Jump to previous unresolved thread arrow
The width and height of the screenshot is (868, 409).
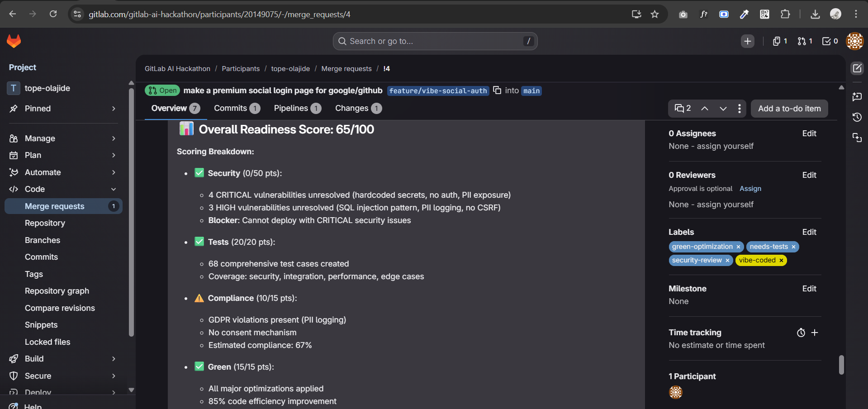(705, 109)
